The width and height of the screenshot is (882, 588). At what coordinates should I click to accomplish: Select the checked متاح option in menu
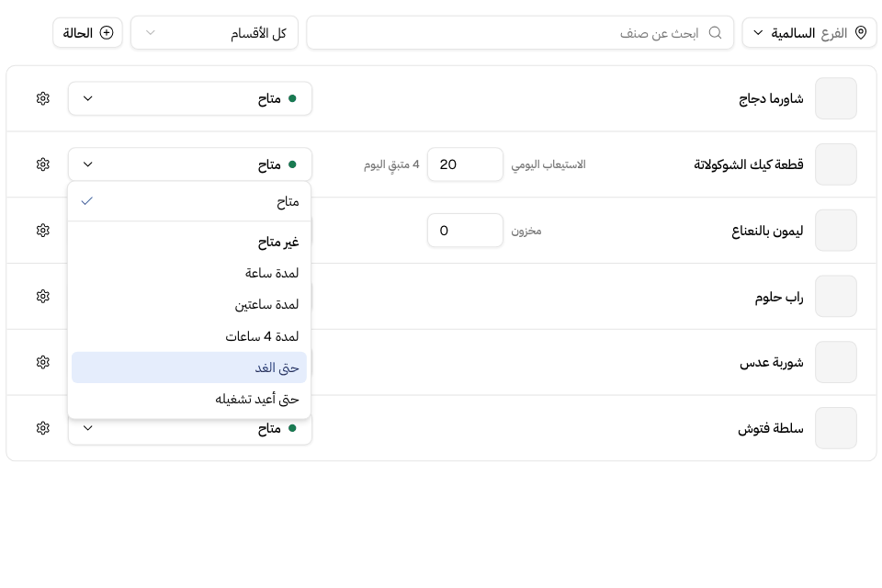(189, 201)
